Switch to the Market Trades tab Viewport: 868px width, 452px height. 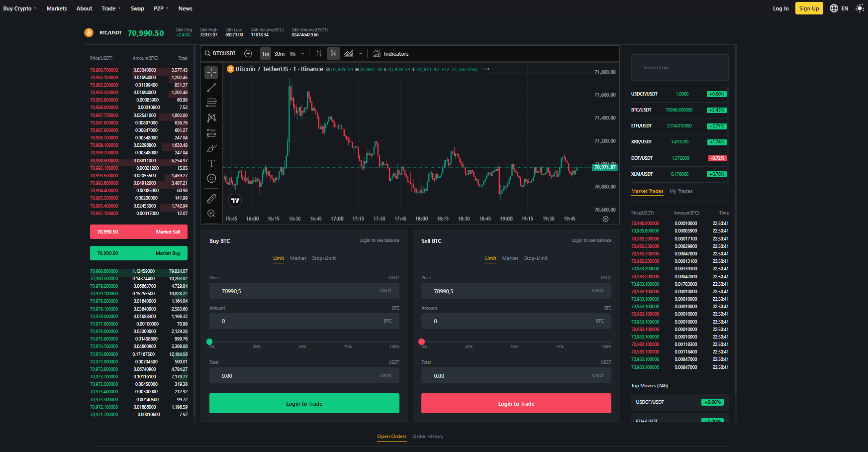pos(647,191)
